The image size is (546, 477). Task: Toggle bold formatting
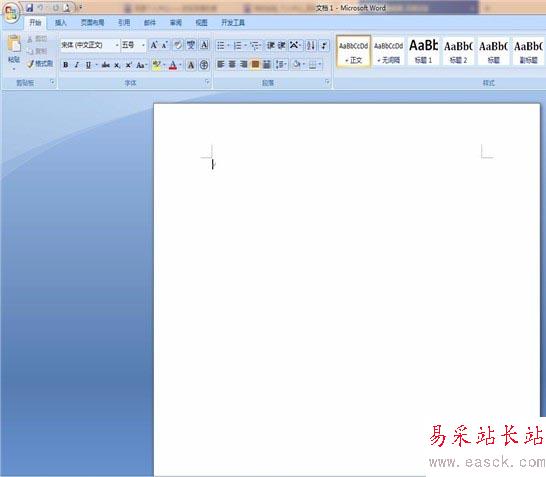[65, 65]
